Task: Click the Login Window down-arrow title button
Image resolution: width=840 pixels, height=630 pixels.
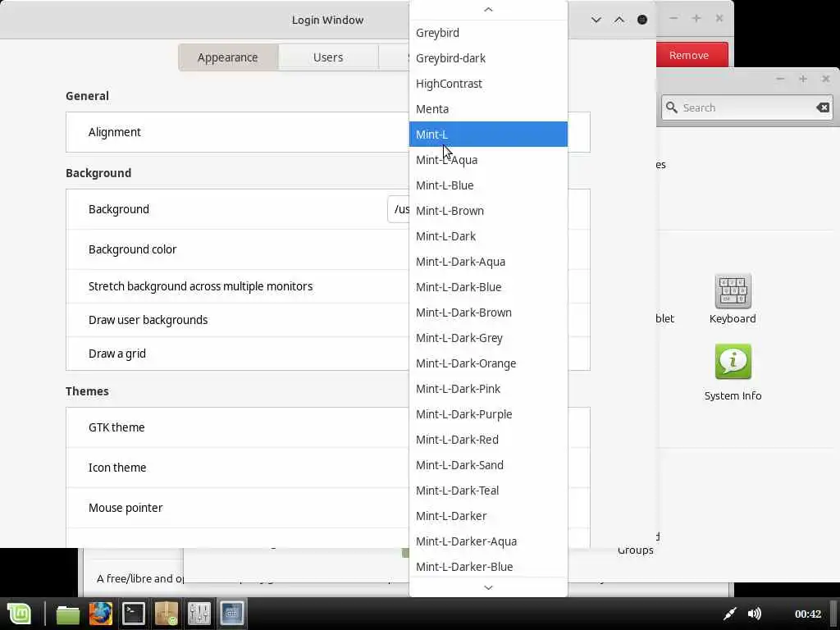Action: pyautogui.click(x=596, y=20)
